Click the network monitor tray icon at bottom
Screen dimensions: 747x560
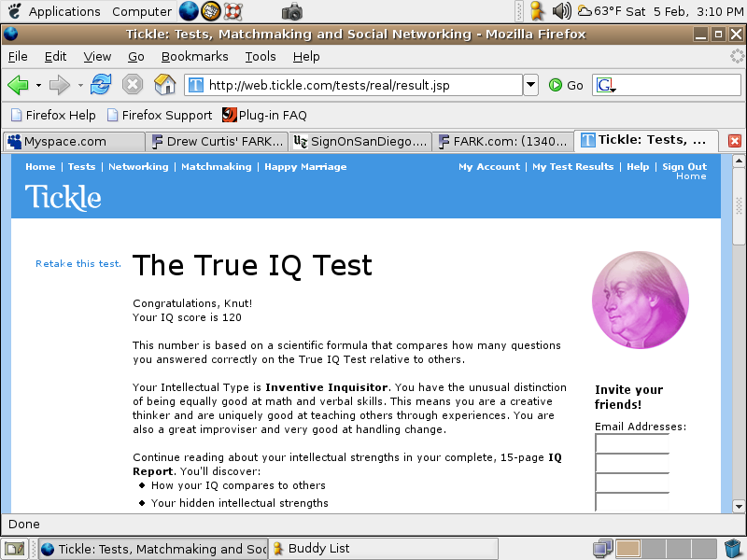602,549
